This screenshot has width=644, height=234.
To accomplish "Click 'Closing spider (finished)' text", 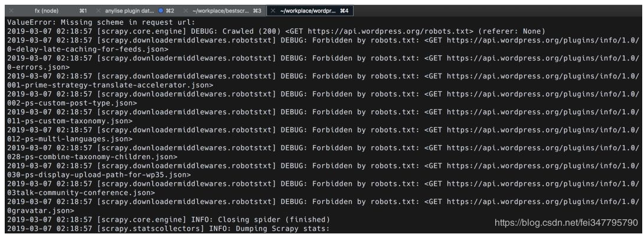I will pos(274,220).
